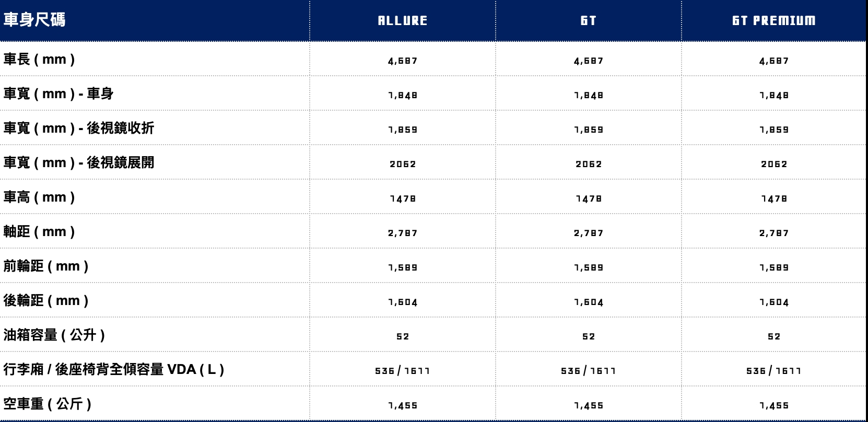Screen dimensions: 868x422
Task: Click the 車寬 - 後視鏡收折 row label
Action: pyautogui.click(x=79, y=128)
